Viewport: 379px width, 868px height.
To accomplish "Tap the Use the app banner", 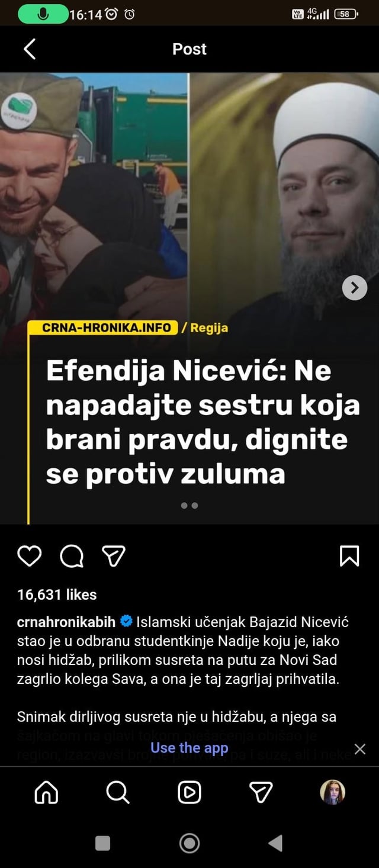I will pos(189,748).
